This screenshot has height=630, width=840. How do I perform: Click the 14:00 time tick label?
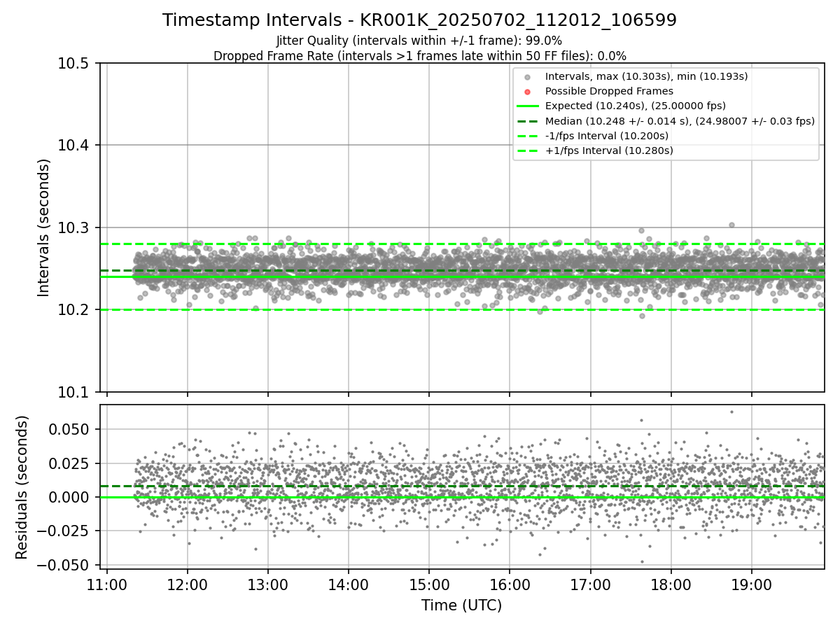point(349,584)
